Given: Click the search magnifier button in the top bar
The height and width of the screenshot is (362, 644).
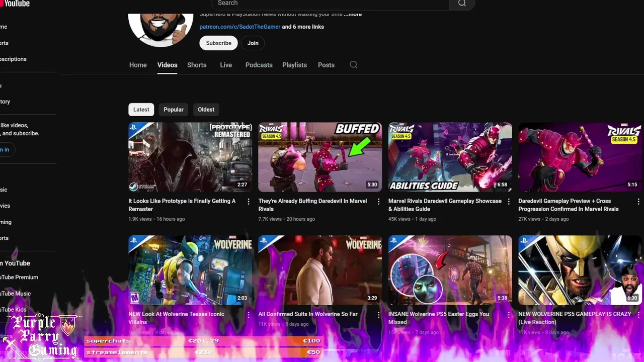Looking at the screenshot, I should [x=462, y=4].
